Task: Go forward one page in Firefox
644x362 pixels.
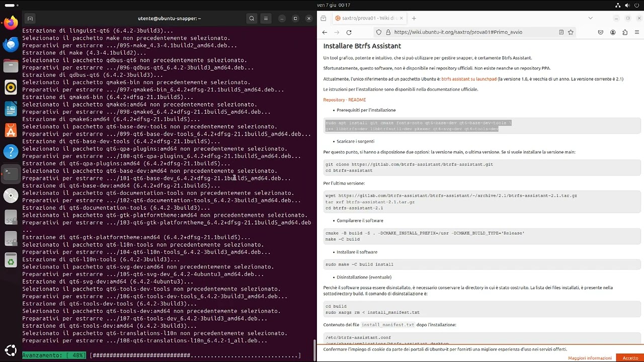Action: 337,32
